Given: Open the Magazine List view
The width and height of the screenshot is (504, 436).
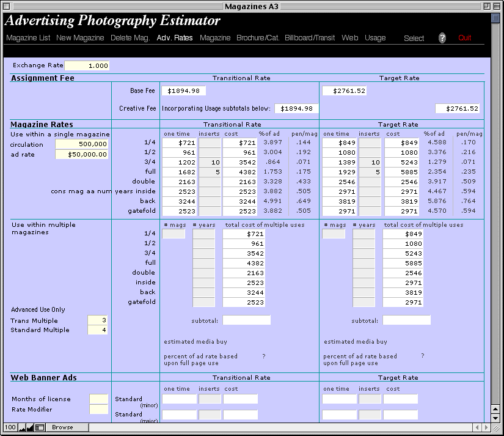Looking at the screenshot, I should click(x=28, y=38).
